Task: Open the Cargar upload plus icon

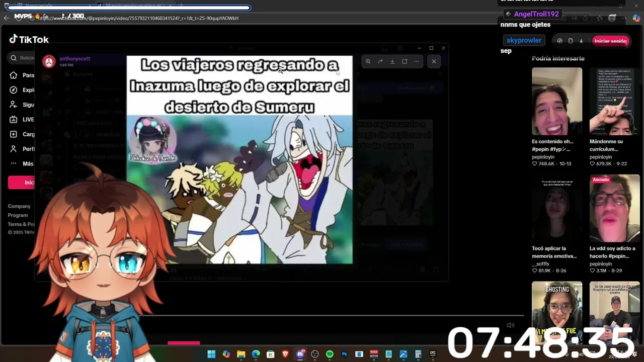Action: coord(13,134)
